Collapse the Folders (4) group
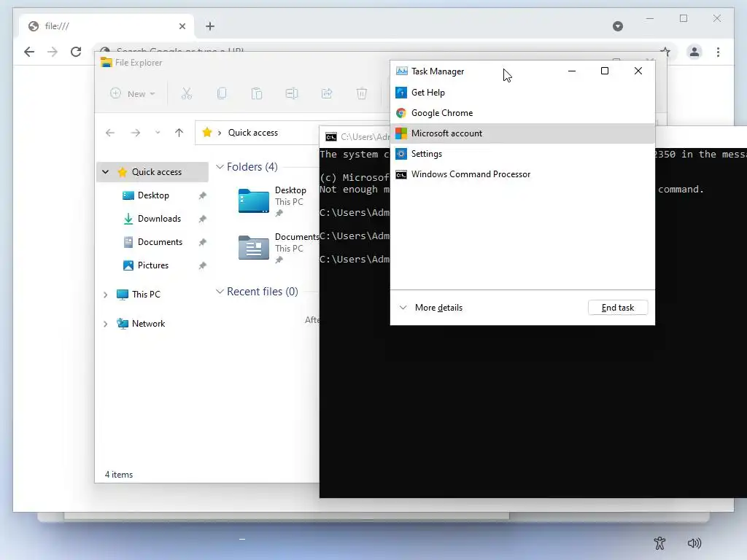The height and width of the screenshot is (560, 747). [220, 167]
